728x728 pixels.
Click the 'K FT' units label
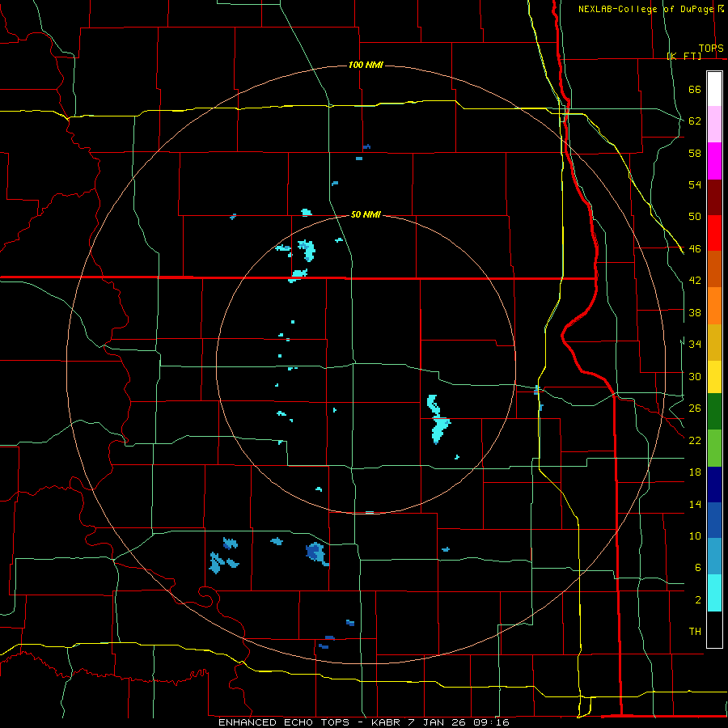[x=684, y=56]
